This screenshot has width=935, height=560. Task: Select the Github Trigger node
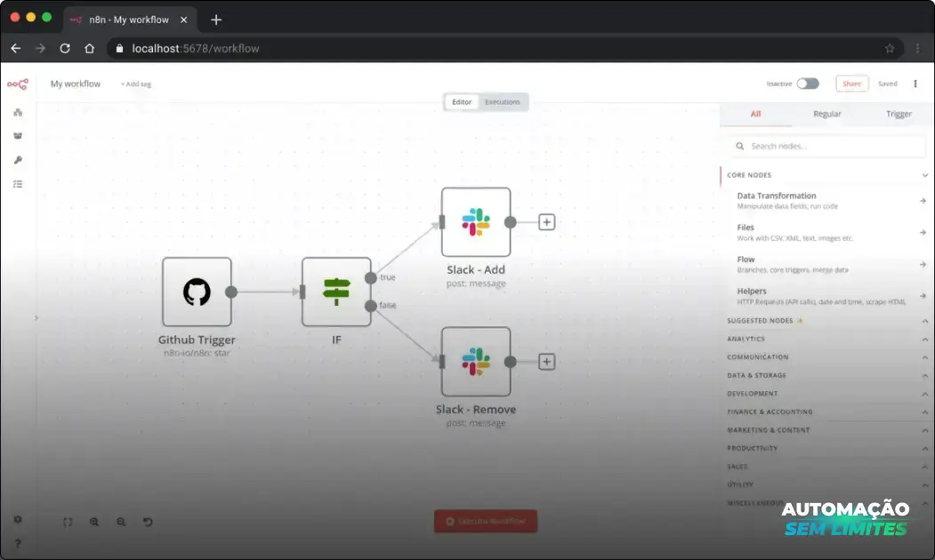coord(197,292)
